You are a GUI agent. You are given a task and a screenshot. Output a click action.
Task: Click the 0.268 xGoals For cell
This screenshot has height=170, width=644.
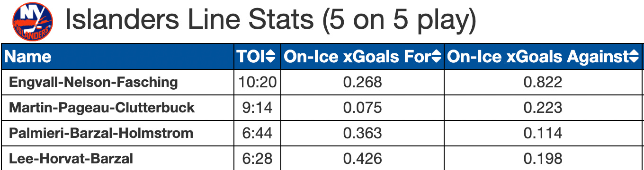pos(362,82)
